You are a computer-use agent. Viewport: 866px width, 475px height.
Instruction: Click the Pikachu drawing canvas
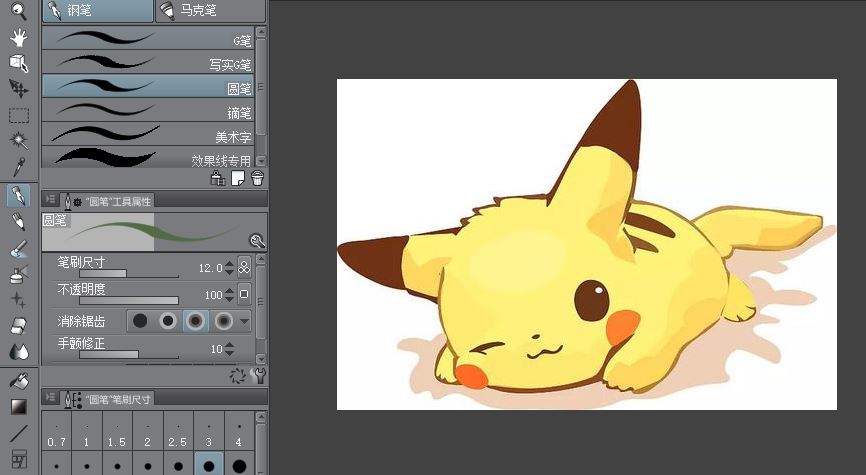pos(587,244)
